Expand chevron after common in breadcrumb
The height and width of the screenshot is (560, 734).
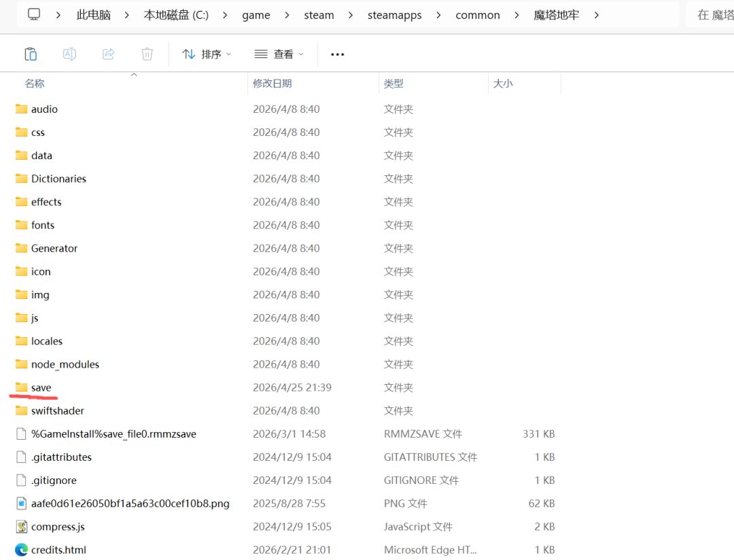coord(517,15)
